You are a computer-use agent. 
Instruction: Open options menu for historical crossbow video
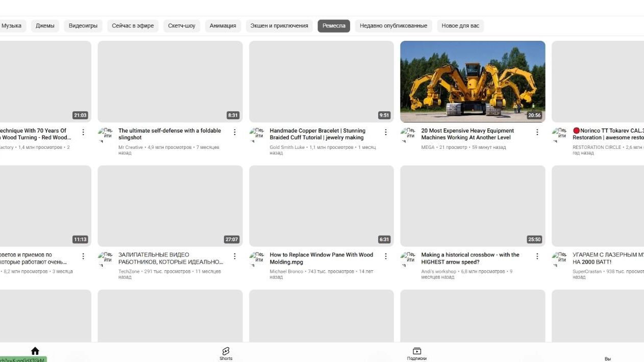[x=537, y=256]
